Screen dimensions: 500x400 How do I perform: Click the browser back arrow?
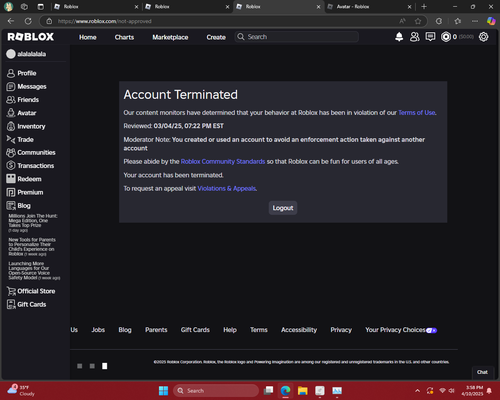click(11, 21)
